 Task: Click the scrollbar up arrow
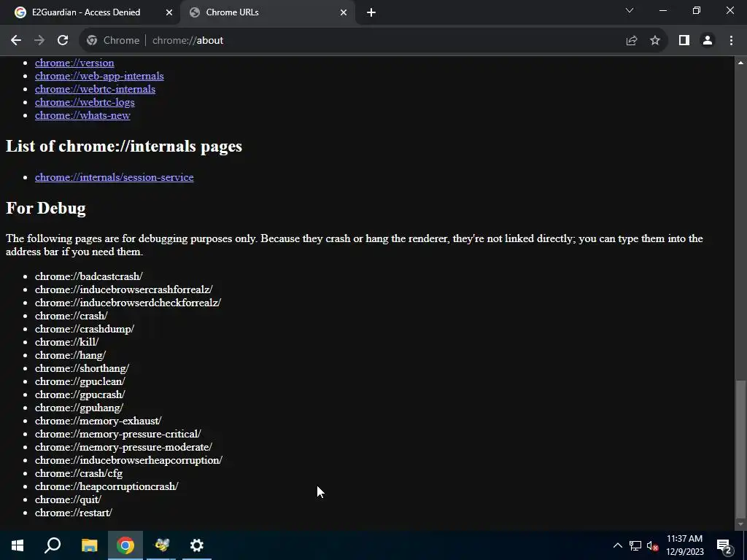click(740, 63)
